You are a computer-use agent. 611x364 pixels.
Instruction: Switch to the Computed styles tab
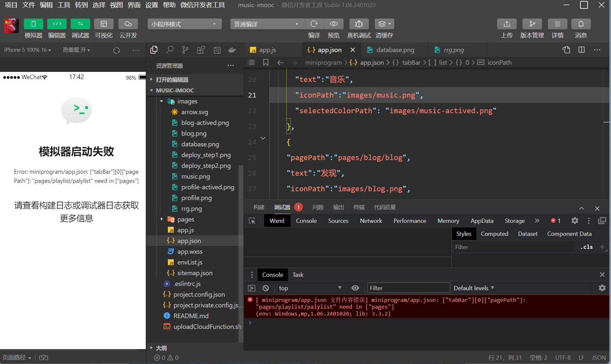pos(494,234)
